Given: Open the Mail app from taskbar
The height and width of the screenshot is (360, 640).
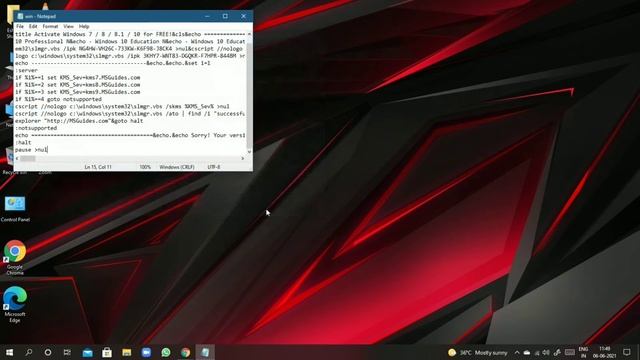Looking at the screenshot, I should [x=87, y=352].
